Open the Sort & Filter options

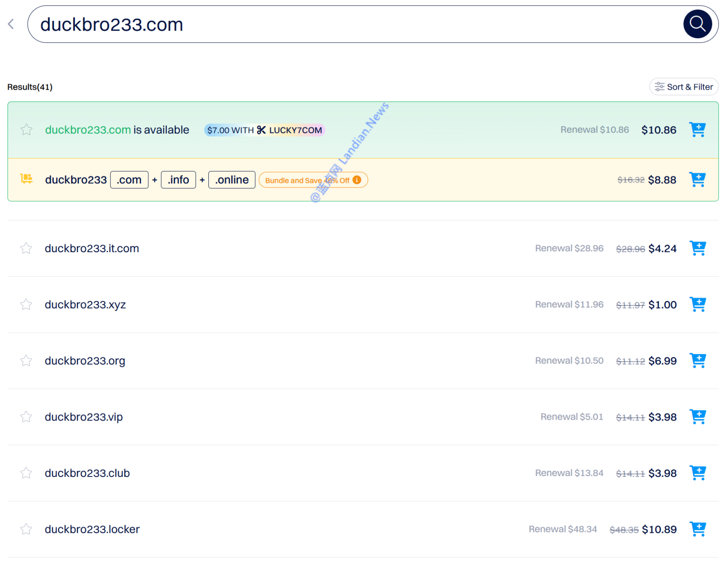tap(683, 87)
